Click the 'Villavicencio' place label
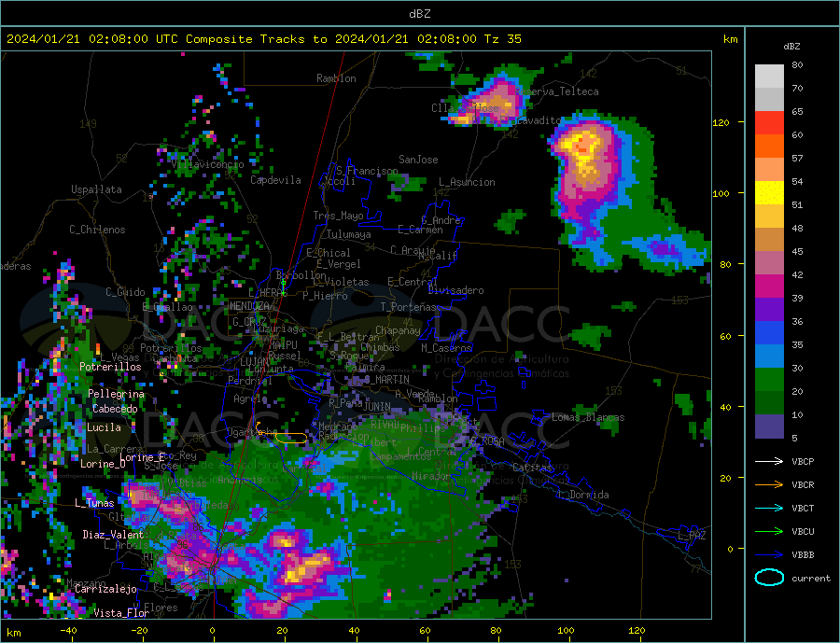The height and width of the screenshot is (643, 840). (x=207, y=164)
